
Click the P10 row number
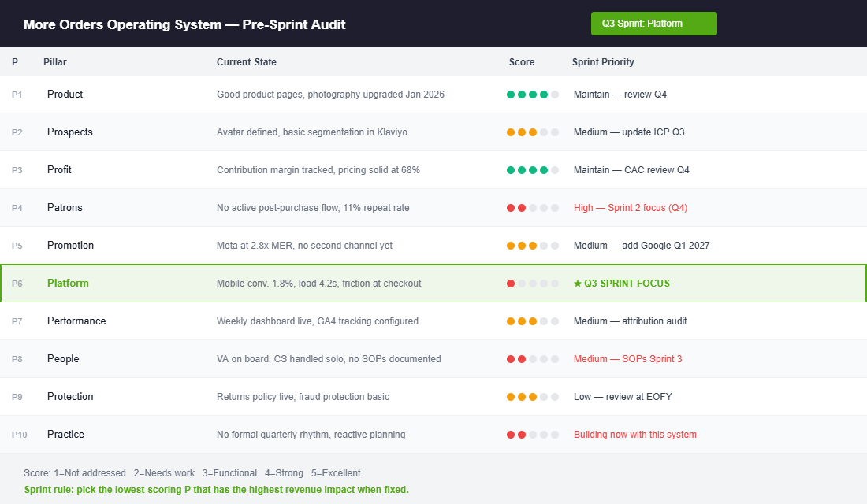tap(20, 435)
